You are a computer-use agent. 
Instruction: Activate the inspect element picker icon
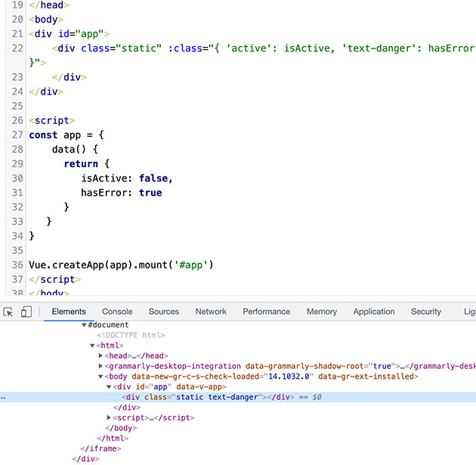[8, 312]
